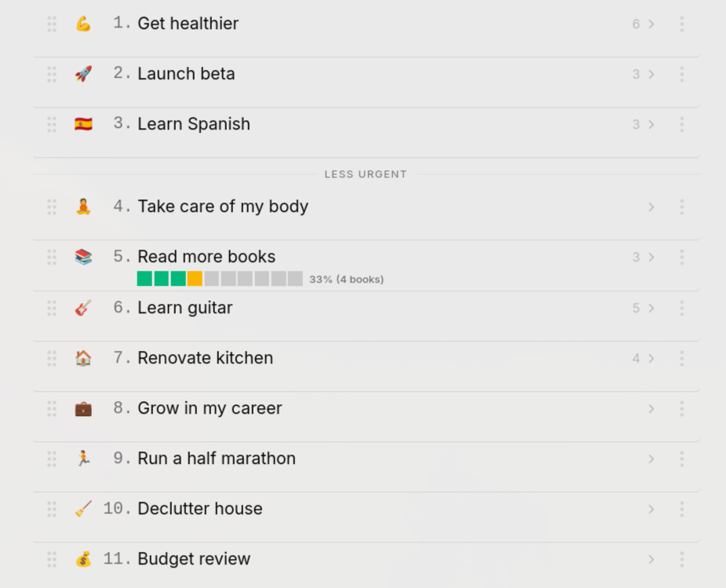Click the flexed bicep icon for Get healthier
726x588 pixels.
click(83, 24)
